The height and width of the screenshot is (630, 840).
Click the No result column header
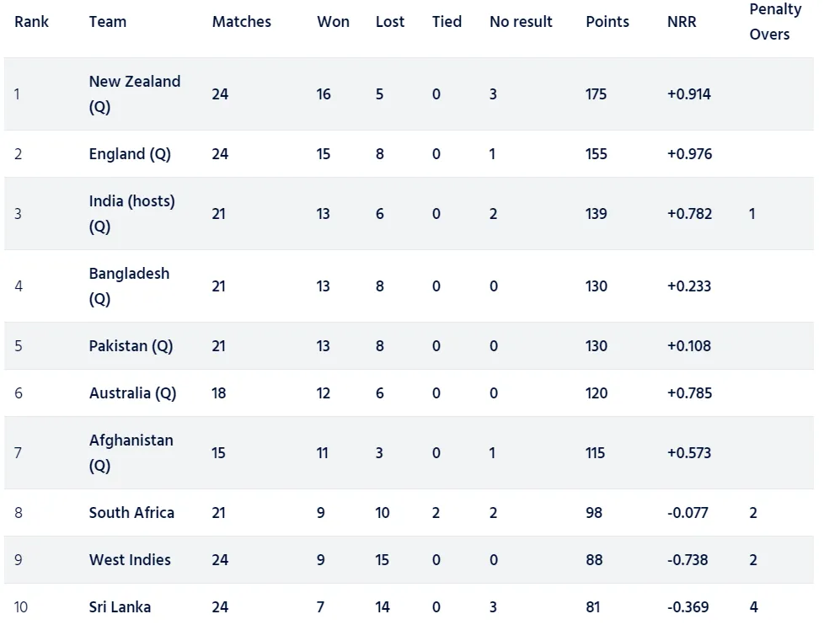pyautogui.click(x=521, y=22)
